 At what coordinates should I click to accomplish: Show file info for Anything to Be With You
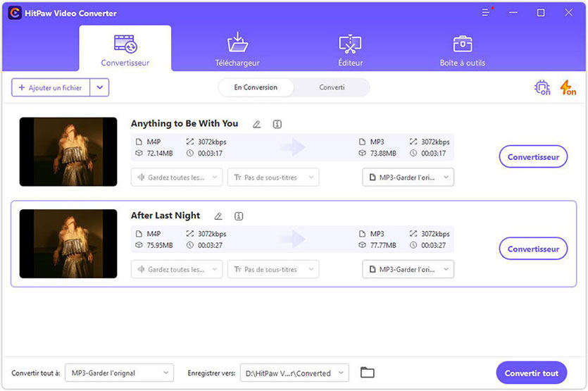(277, 124)
